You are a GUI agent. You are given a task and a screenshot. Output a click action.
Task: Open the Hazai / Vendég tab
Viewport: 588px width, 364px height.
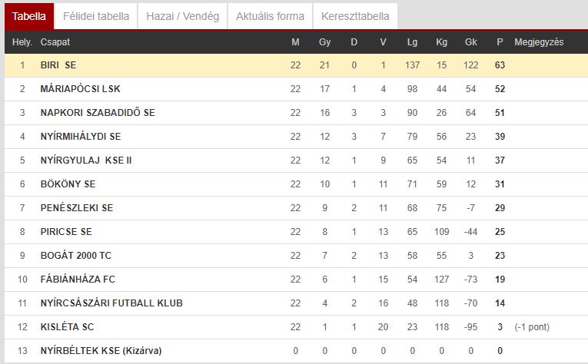pos(183,16)
